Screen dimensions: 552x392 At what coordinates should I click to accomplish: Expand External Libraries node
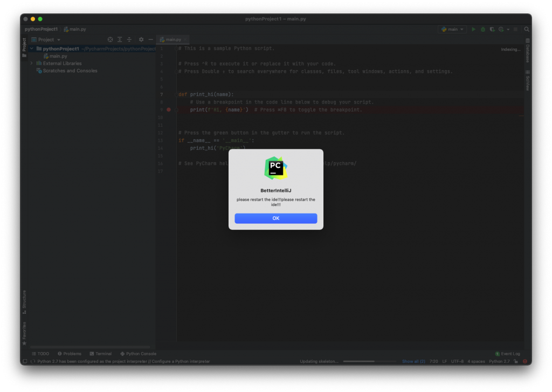coord(32,64)
